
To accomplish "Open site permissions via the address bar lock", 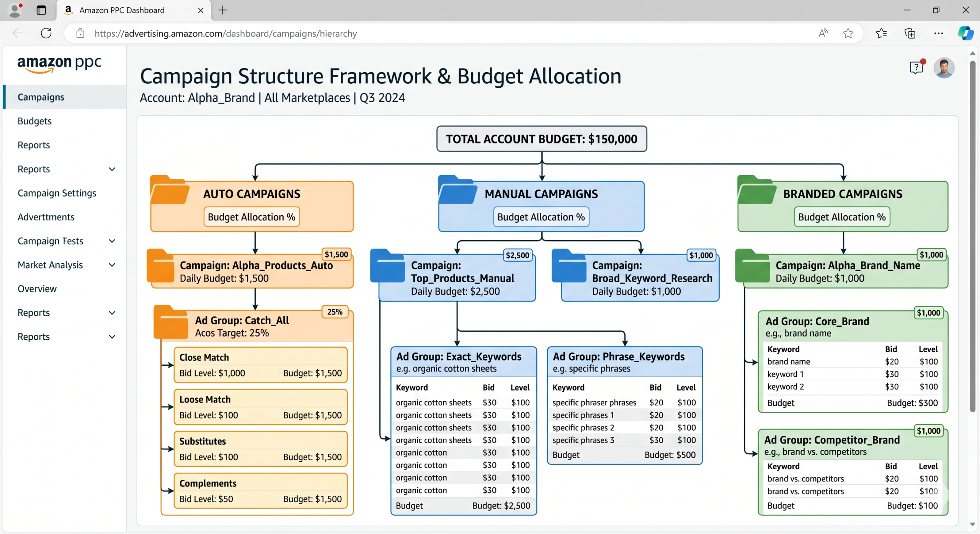I will point(80,33).
